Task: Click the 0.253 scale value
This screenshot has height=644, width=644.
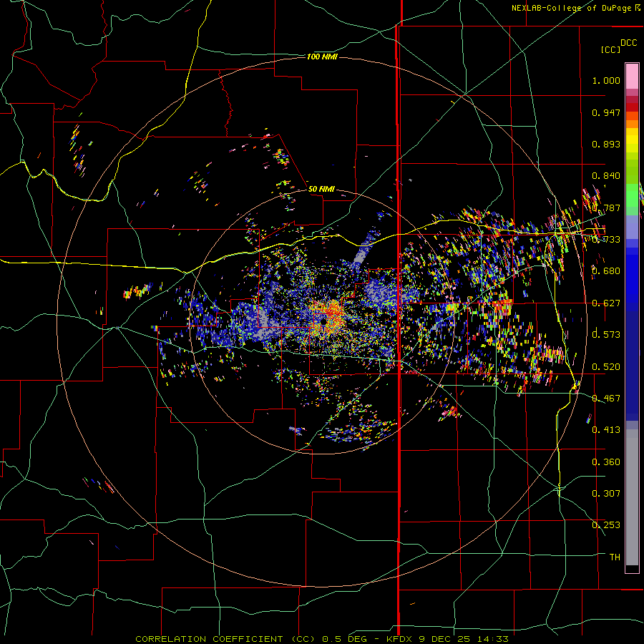Action: pyautogui.click(x=606, y=525)
